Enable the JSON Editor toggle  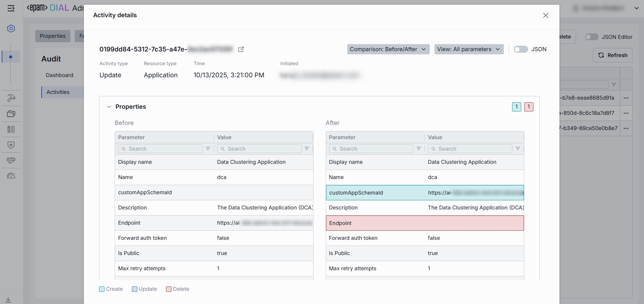coord(592,37)
